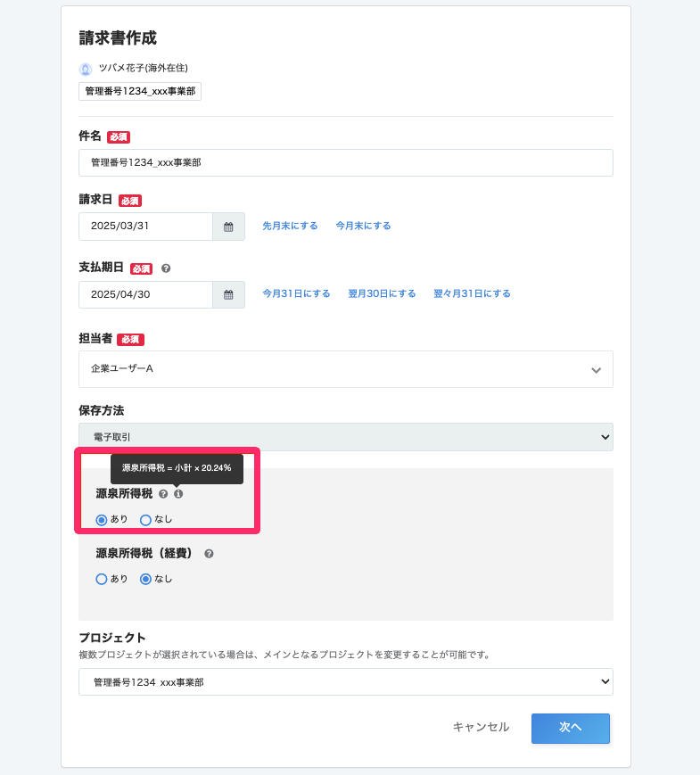
Task: Select あり for 源泉所得税（経費）
Action: pos(102,579)
